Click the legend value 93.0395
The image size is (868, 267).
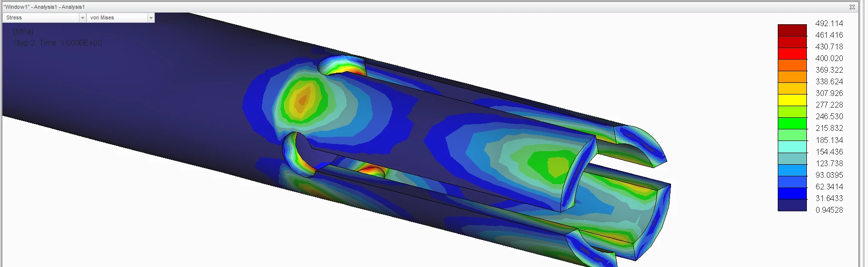829,175
